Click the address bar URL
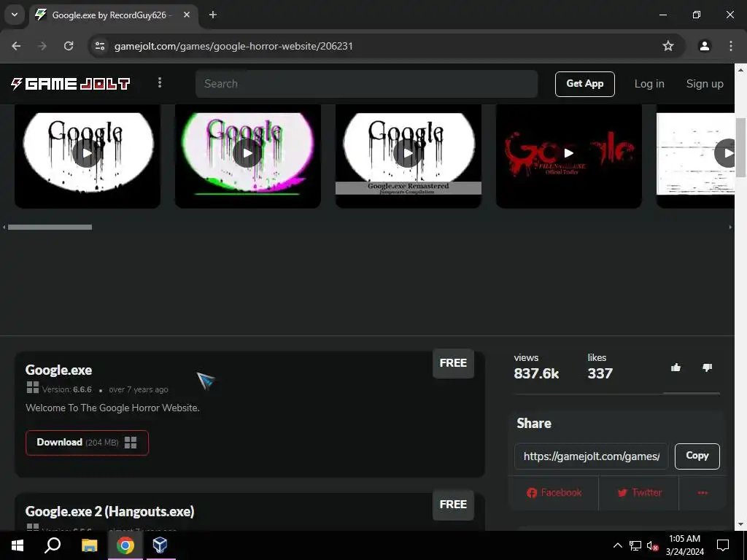The height and width of the screenshot is (560, 747). coord(233,46)
